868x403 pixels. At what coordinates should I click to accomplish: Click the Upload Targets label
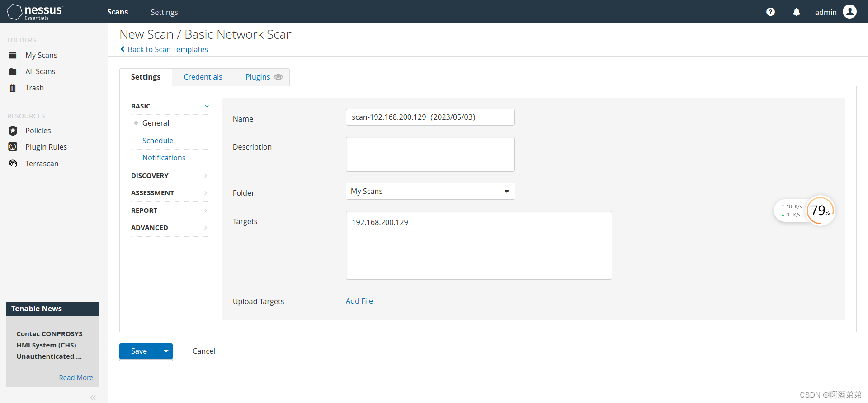(x=259, y=301)
